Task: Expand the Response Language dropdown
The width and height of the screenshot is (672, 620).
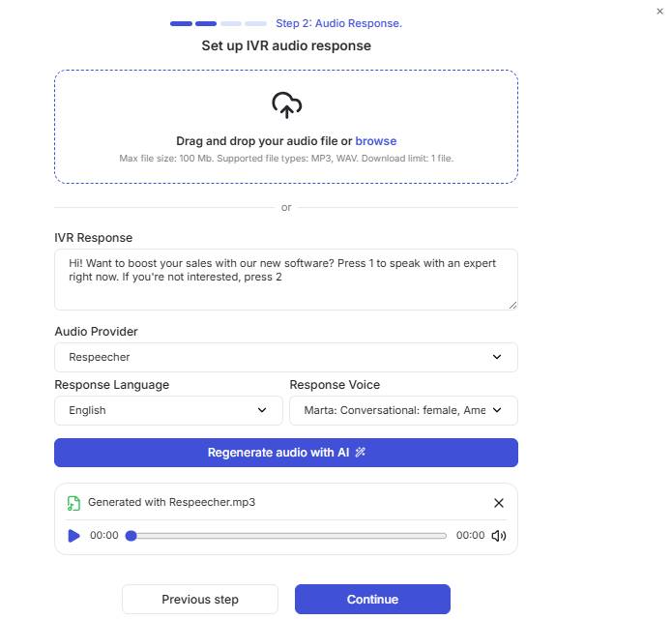Action: click(x=168, y=410)
